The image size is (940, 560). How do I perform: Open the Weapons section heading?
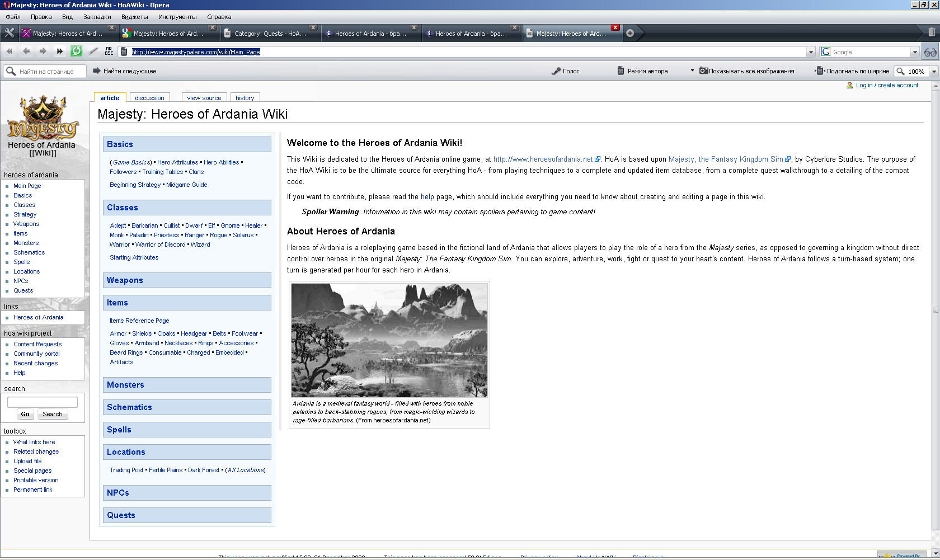(125, 280)
